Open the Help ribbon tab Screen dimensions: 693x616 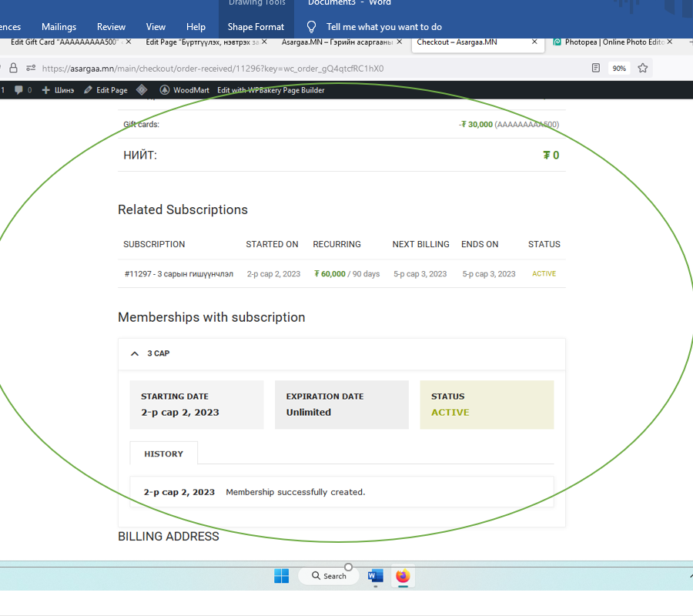click(x=196, y=27)
